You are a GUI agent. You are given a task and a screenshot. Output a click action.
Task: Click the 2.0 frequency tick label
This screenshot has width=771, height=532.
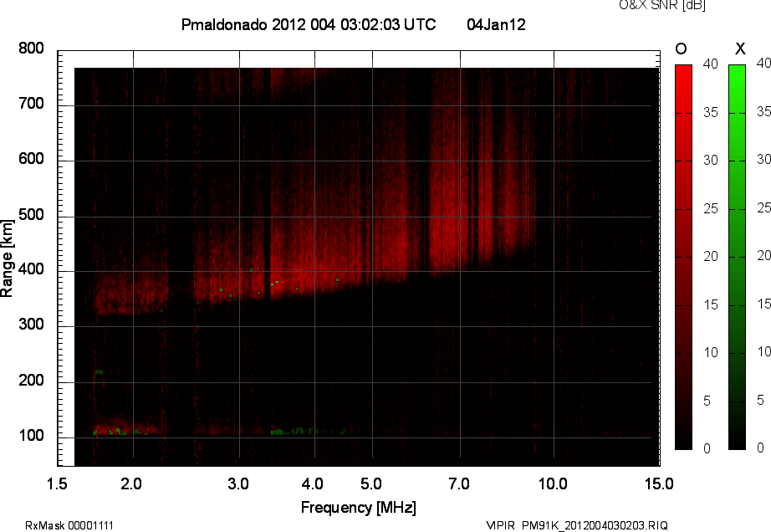[131, 483]
